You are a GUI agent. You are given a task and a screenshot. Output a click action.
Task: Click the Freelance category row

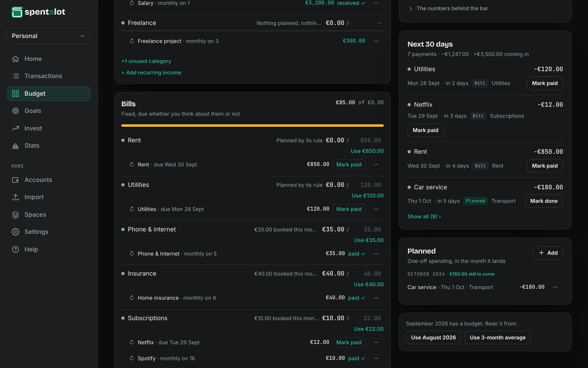252,23
